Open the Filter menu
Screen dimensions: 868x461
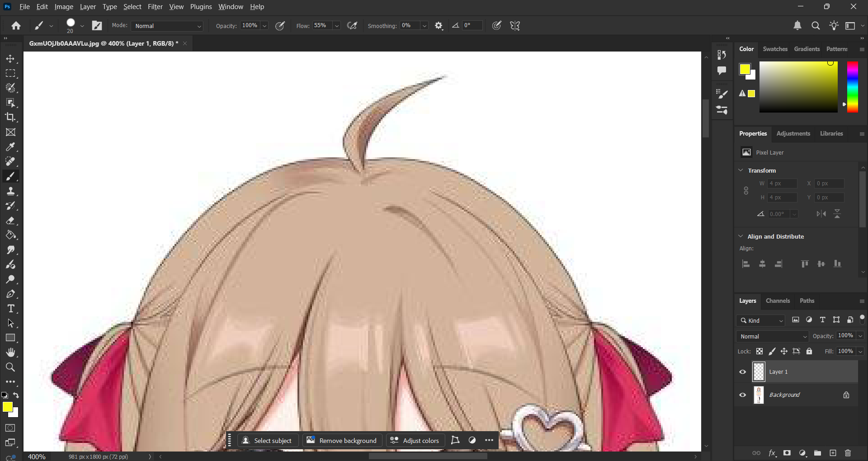point(155,7)
